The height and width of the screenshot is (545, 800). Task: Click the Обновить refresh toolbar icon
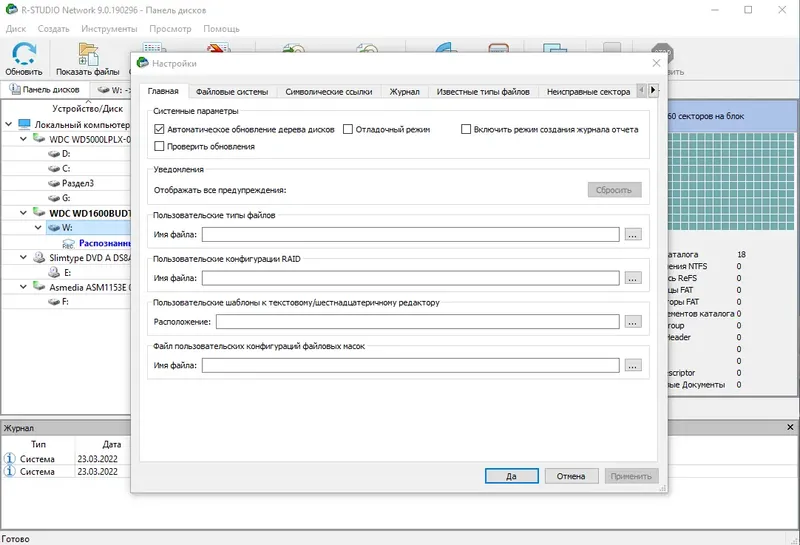23,54
